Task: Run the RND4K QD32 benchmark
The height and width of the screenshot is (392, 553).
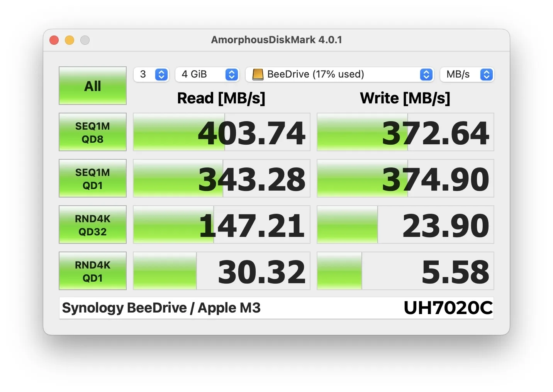Action: coord(93,225)
